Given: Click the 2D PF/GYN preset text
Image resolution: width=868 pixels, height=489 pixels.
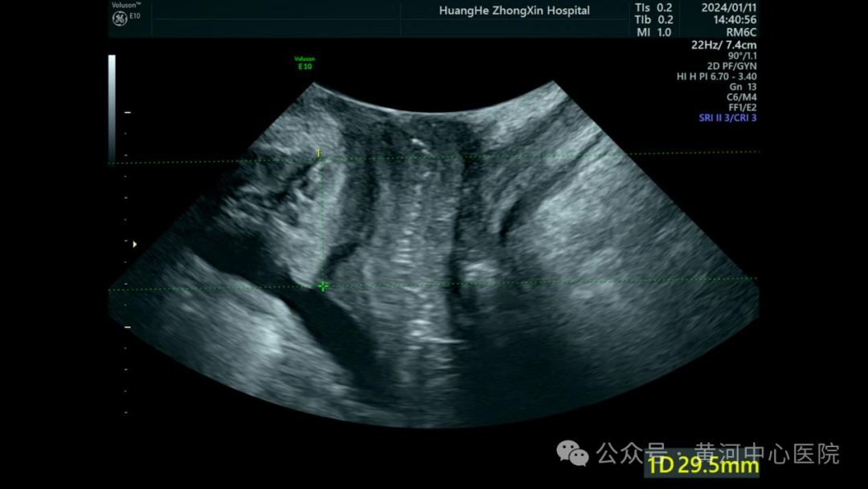Looking at the screenshot, I should [731, 66].
